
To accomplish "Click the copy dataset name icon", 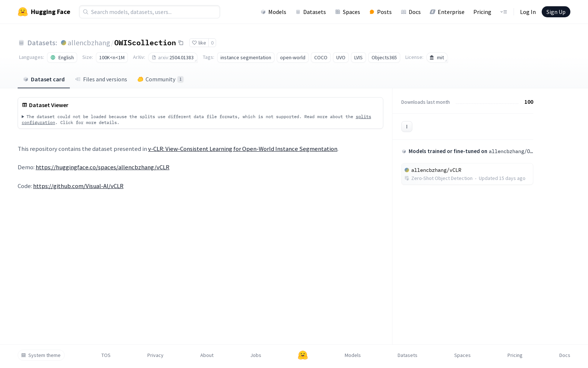I will (181, 43).
